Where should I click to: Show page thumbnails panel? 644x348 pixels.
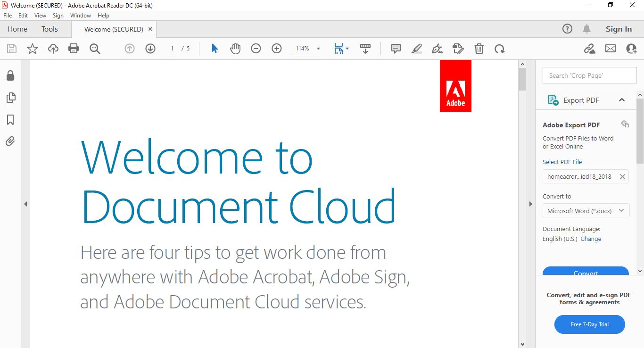(10, 98)
